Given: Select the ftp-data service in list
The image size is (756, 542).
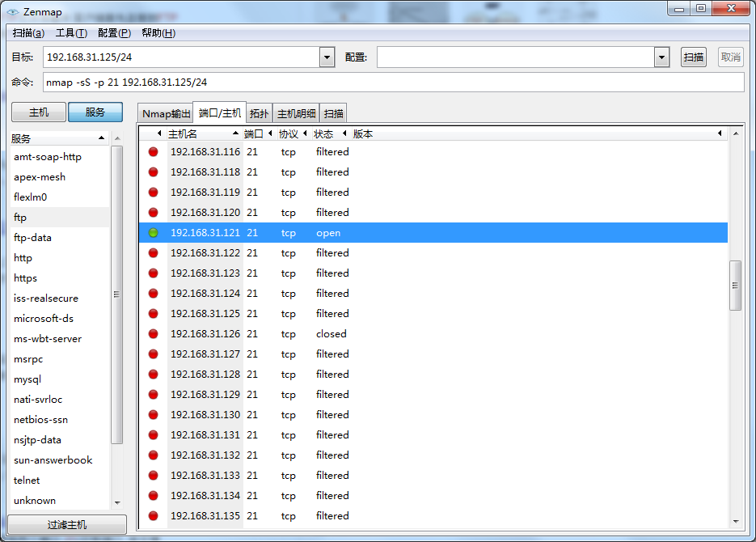Looking at the screenshot, I should pyautogui.click(x=60, y=238).
